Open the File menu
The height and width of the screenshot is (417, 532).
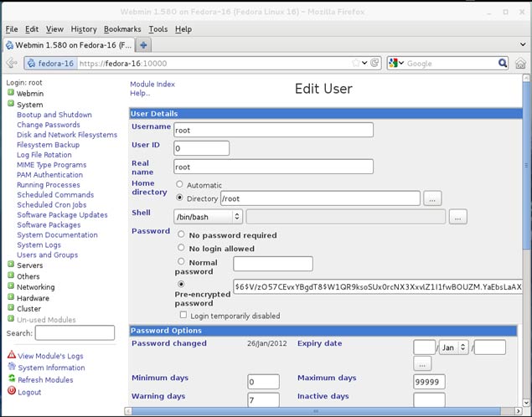[x=12, y=29]
